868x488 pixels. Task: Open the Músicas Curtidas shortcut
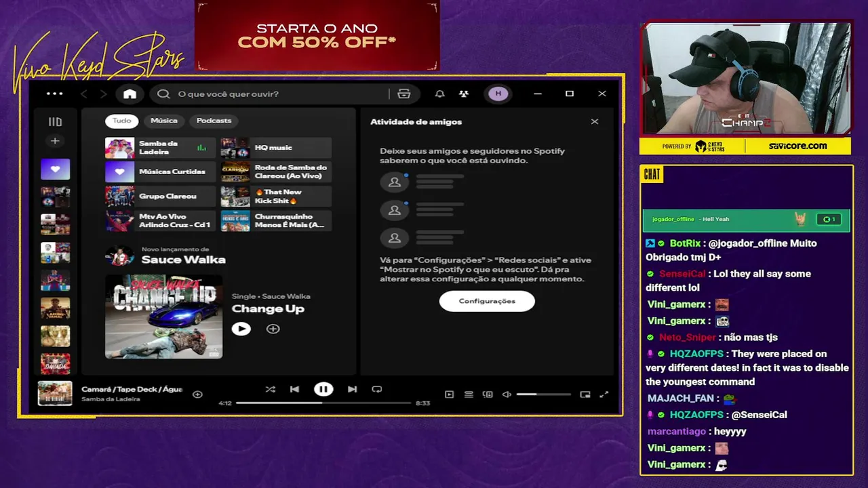point(160,172)
